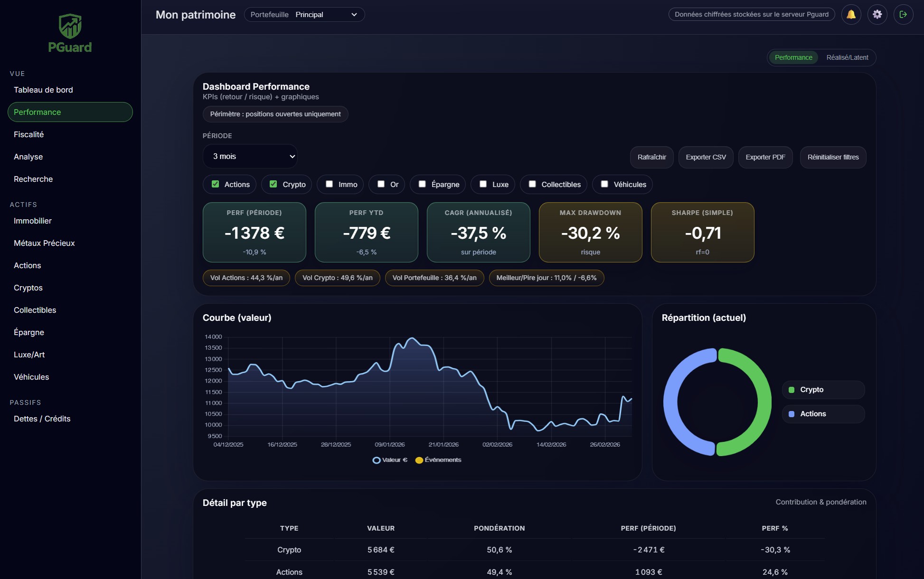
Task: Click the Exporter PDF button
Action: click(x=765, y=157)
